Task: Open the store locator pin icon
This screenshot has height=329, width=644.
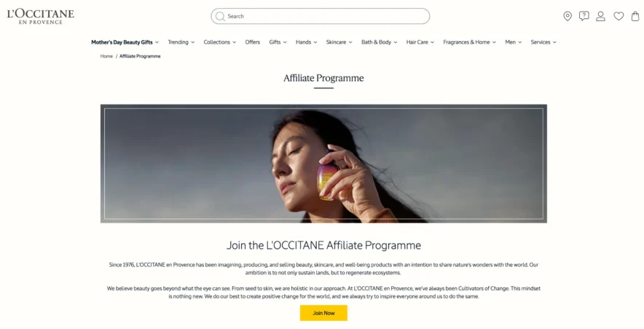Action: pyautogui.click(x=568, y=17)
